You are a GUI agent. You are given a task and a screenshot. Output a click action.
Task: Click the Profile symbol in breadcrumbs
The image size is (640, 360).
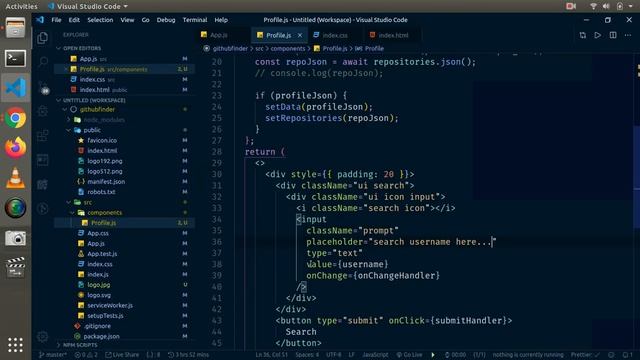click(x=369, y=49)
